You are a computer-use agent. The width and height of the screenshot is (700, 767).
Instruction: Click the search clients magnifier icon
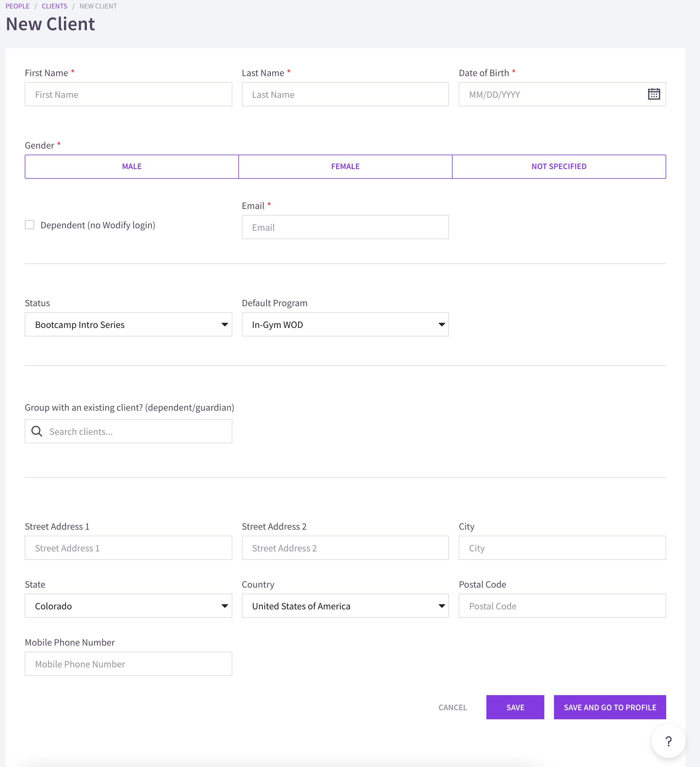pos(37,431)
